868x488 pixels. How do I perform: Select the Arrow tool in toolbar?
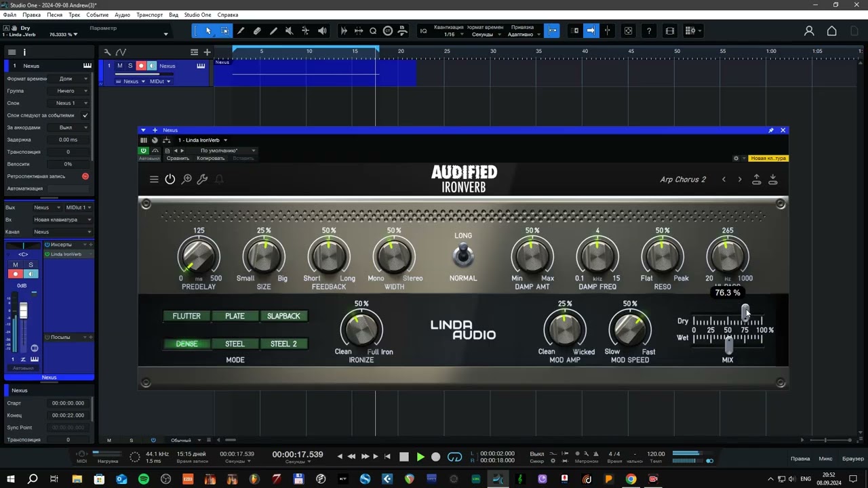pos(208,30)
